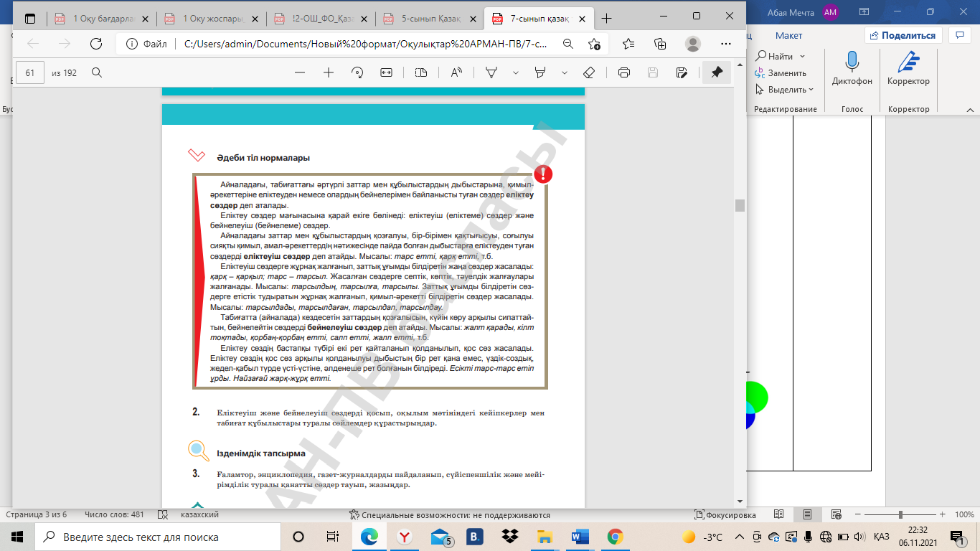Zoom out the PDF with minus
Viewport: 980px width, 551px height.
point(300,72)
